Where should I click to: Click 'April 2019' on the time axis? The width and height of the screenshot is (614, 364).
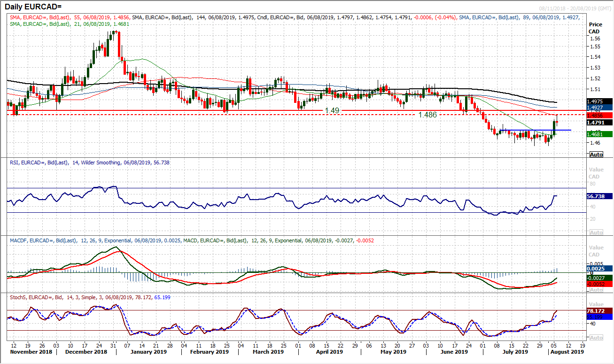point(329,351)
